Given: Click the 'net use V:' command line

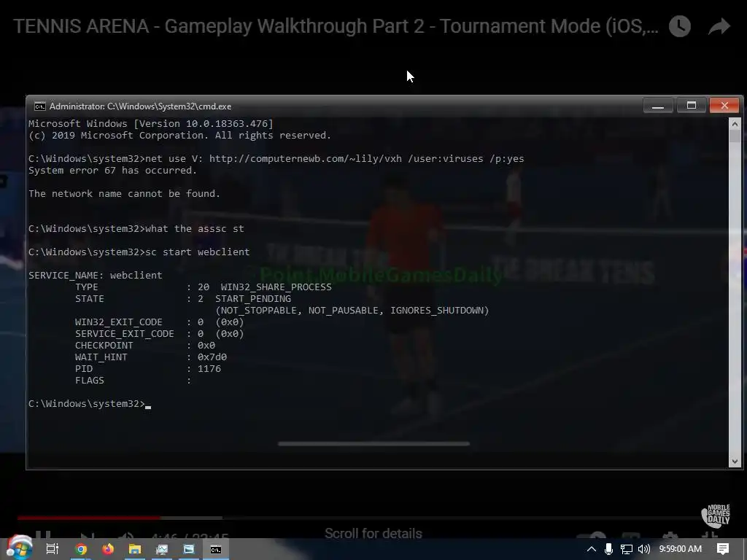Looking at the screenshot, I should point(276,158).
